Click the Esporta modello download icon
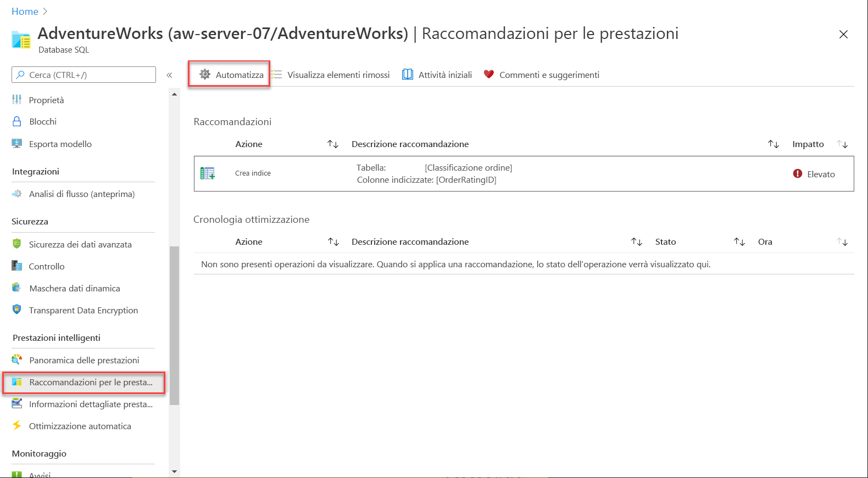Viewport: 868px width, 478px height. (x=17, y=143)
